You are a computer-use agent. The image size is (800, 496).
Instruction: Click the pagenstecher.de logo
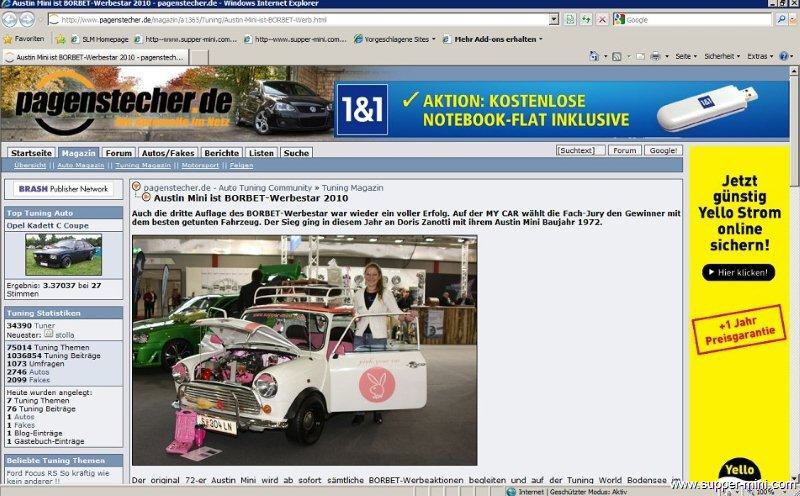pos(124,102)
